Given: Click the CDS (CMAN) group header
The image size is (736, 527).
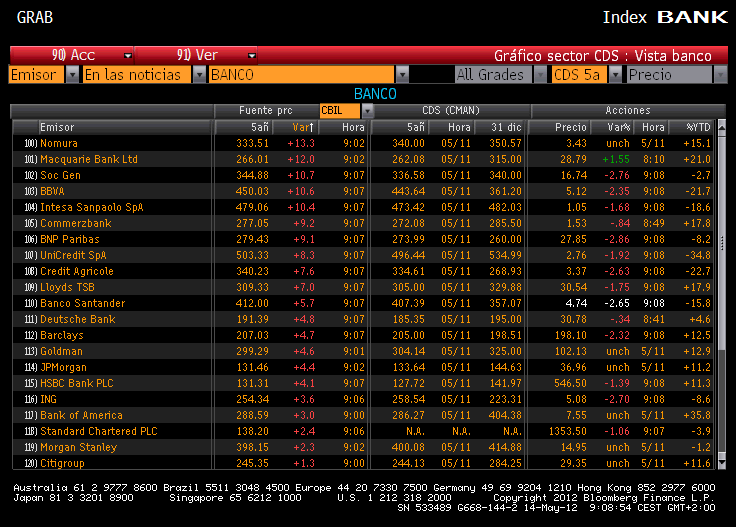Looking at the screenshot, I should pyautogui.click(x=451, y=110).
